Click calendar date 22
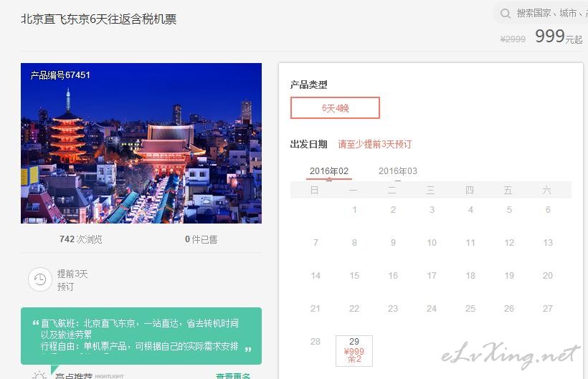This screenshot has height=379, width=588. tap(354, 309)
